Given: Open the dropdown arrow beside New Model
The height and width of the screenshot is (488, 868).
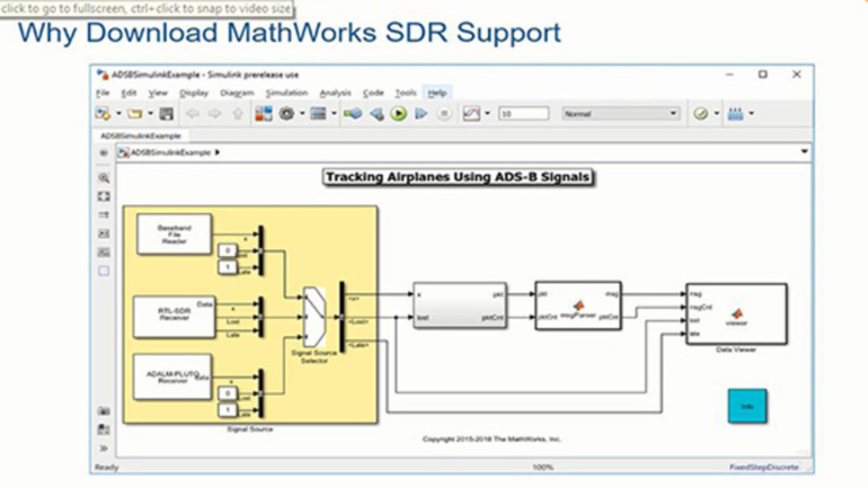Looking at the screenshot, I should pyautogui.click(x=119, y=114).
